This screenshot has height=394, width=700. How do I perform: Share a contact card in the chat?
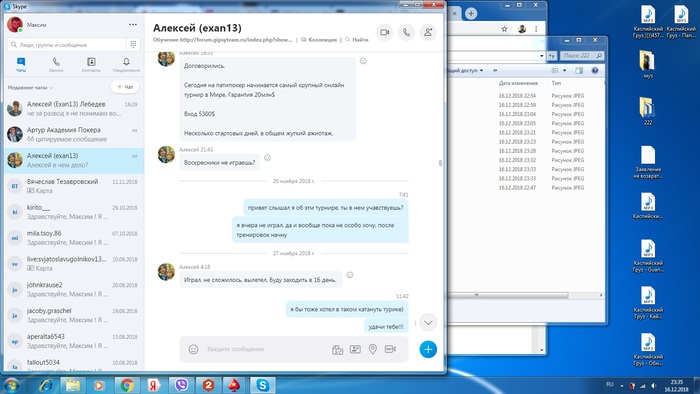[355, 349]
